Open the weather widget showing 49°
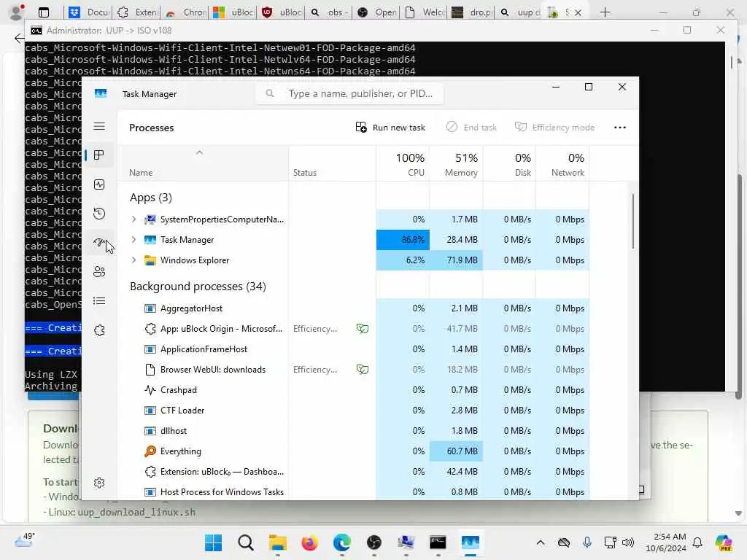Viewport: 747px width, 560px height. (x=25, y=540)
